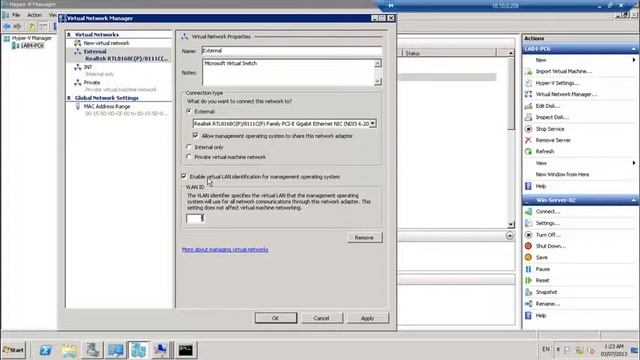
Task: Collapse the Win-Server-02 actions header
Action: (x=633, y=200)
